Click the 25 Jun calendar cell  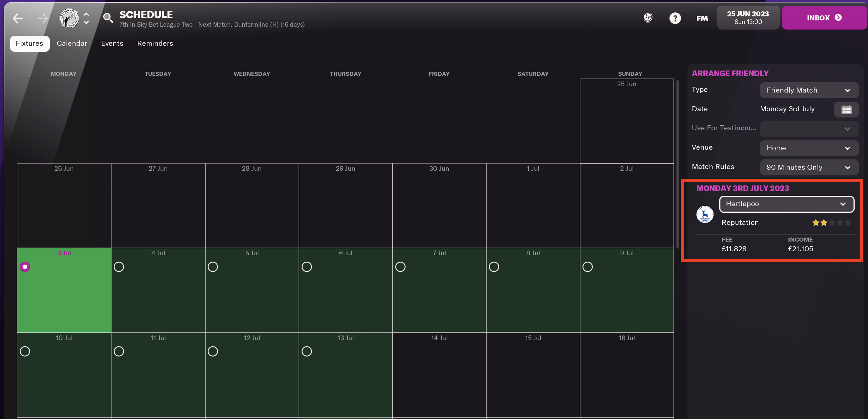(626, 121)
